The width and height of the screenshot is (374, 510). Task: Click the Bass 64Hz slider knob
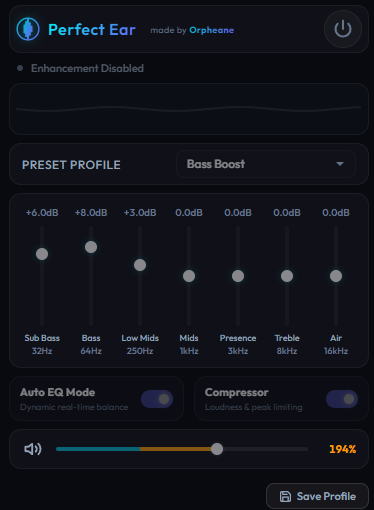pos(91,247)
